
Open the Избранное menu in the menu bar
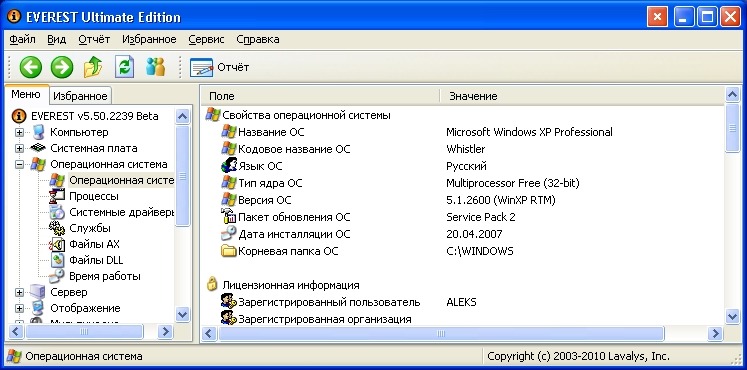[149, 40]
